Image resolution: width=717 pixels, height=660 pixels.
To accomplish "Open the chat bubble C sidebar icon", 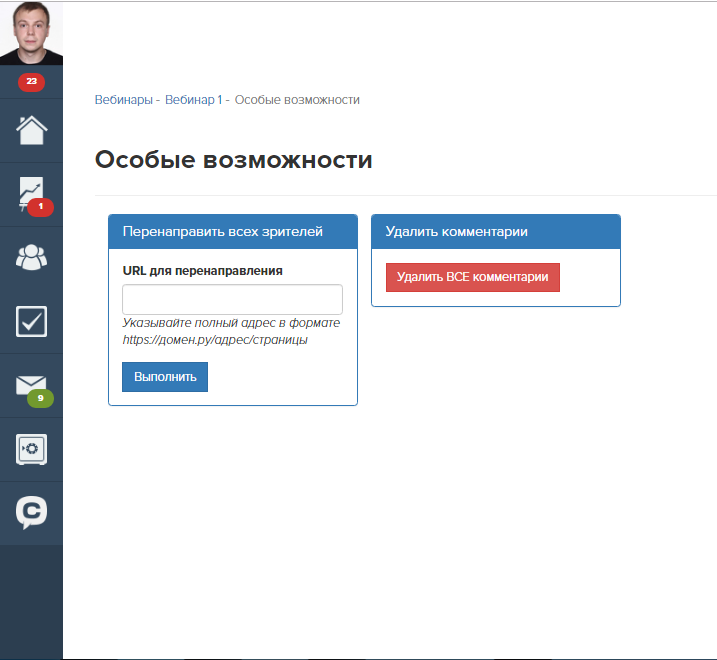I will point(32,512).
